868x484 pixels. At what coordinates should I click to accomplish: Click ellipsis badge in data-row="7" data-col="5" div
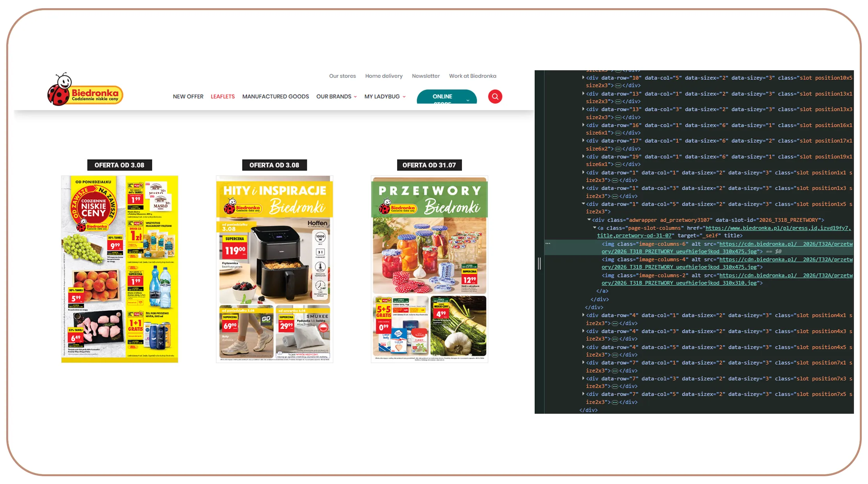click(615, 402)
